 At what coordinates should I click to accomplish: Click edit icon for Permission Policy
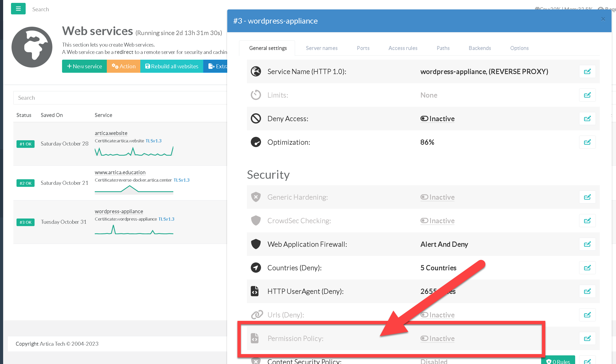[587, 338]
